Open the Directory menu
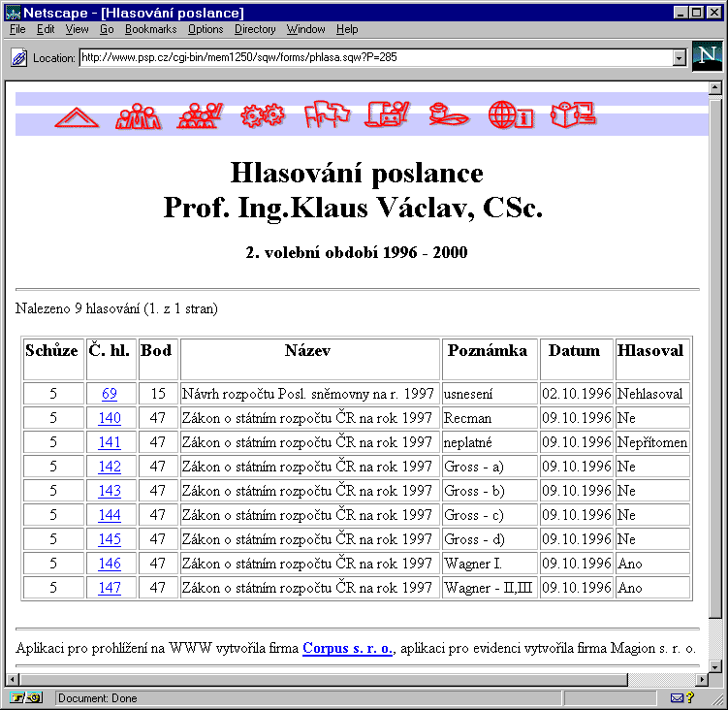728x710 pixels. (255, 29)
